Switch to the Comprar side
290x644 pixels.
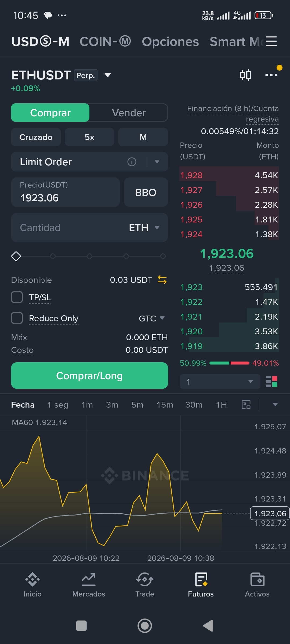50,113
